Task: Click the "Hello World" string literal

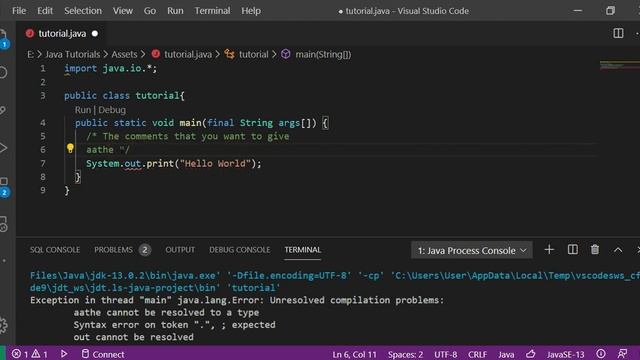Action: pyautogui.click(x=215, y=163)
